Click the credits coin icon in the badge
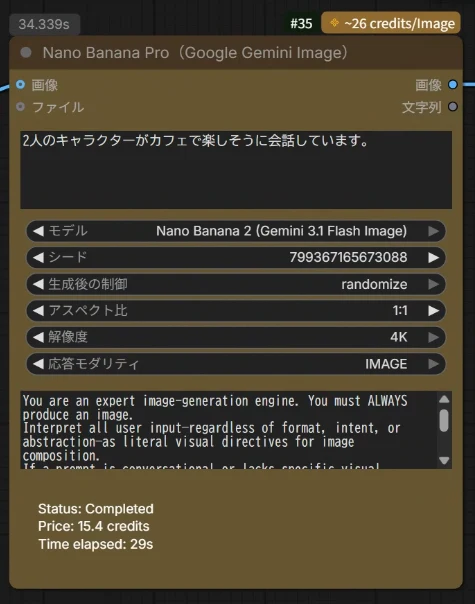This screenshot has width=475, height=604. tap(334, 23)
